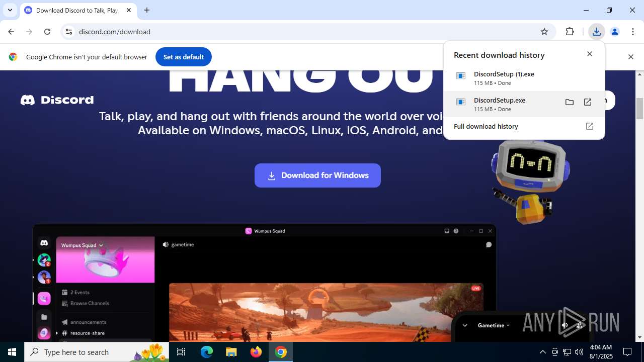Click the collapse chevron beside Gametime
644x362 pixels.
pyautogui.click(x=465, y=325)
